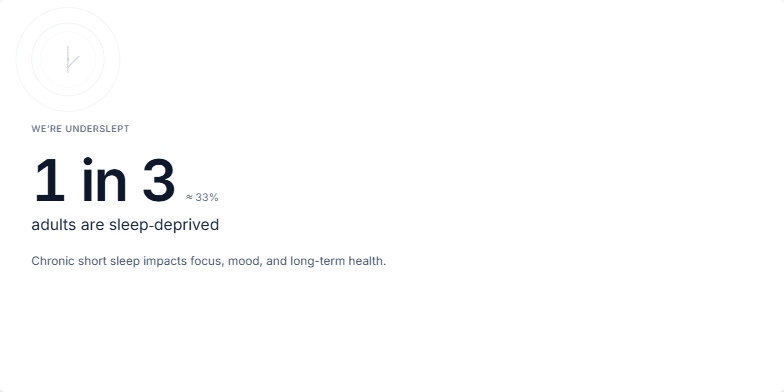
Task: Click the vertical minute hand of the clock
Action: pos(68,59)
